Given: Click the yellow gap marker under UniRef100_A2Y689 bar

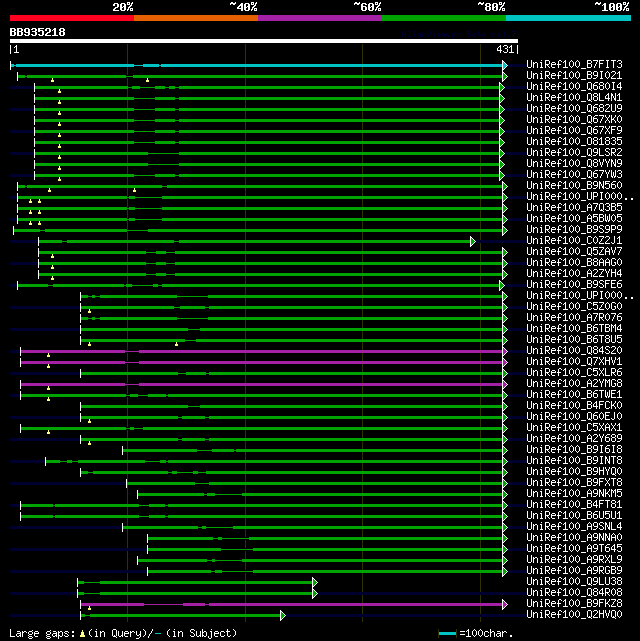Looking at the screenshot, I should (x=89, y=443).
